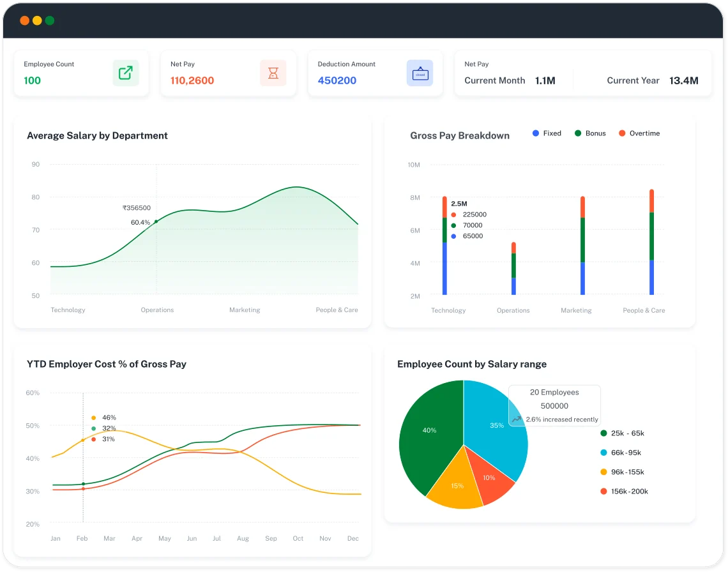This screenshot has width=728, height=572.
Task: Click the 60.4% data point on salary chart
Action: tap(156, 222)
